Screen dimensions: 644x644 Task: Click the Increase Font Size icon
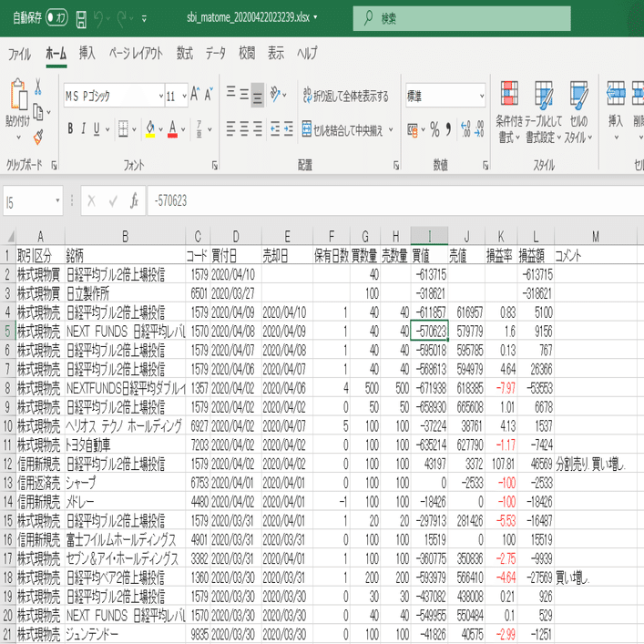tap(195, 95)
